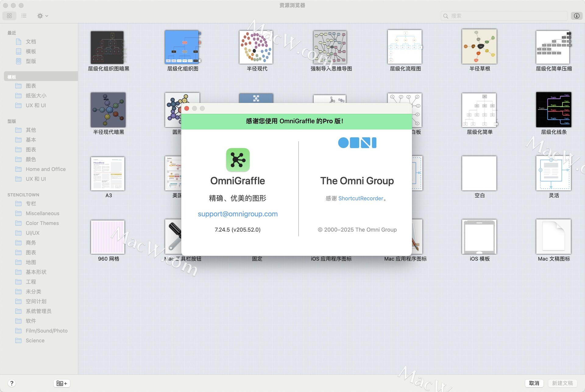Select the 强制导入思维导图 template
This screenshot has width=585, height=392.
pyautogui.click(x=330, y=47)
